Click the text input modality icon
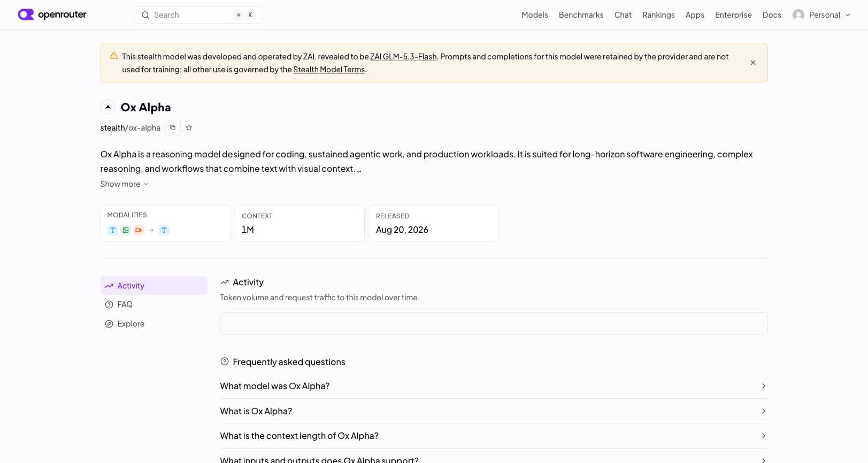This screenshot has width=868, height=463. [x=113, y=230]
